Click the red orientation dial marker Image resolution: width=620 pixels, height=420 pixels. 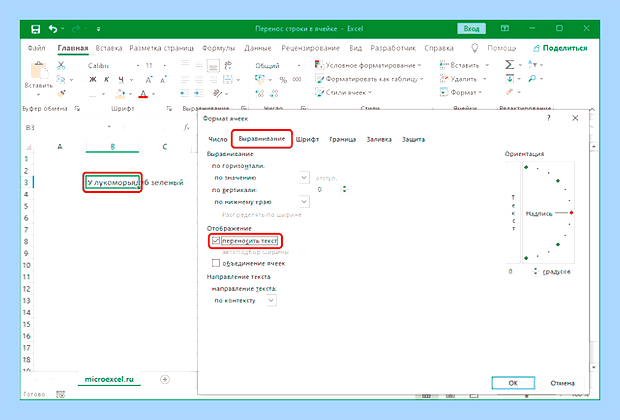(x=571, y=213)
